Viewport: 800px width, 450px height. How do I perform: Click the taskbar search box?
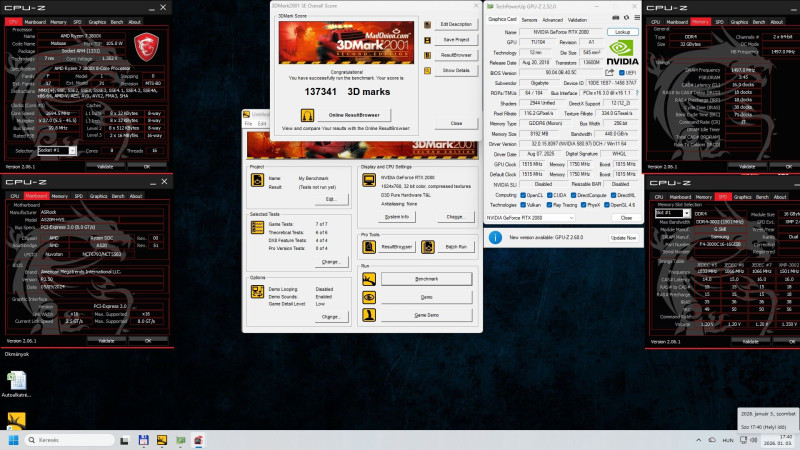tap(69, 440)
